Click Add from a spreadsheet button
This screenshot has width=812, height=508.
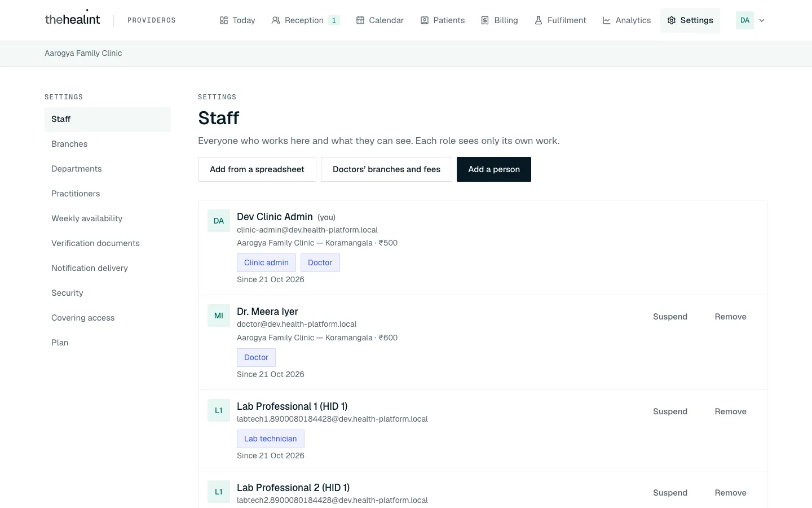[x=257, y=169]
